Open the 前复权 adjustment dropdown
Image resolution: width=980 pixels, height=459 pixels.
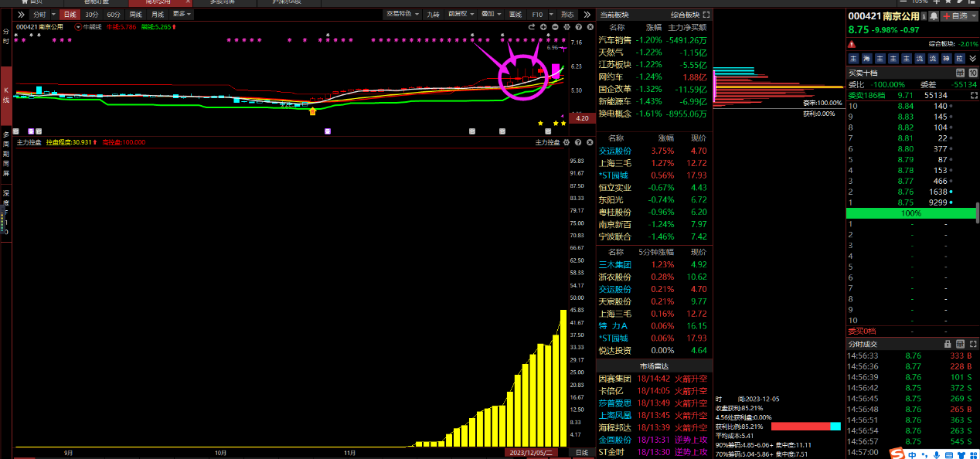461,15
